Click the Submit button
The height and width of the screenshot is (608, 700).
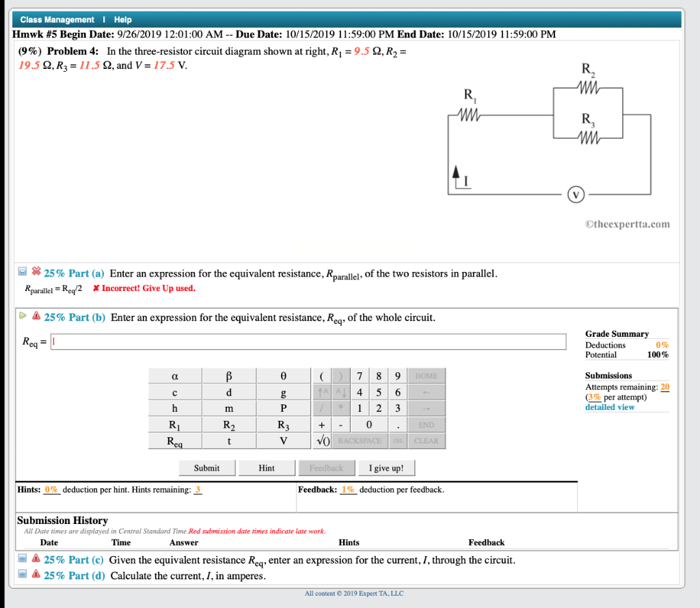206,467
